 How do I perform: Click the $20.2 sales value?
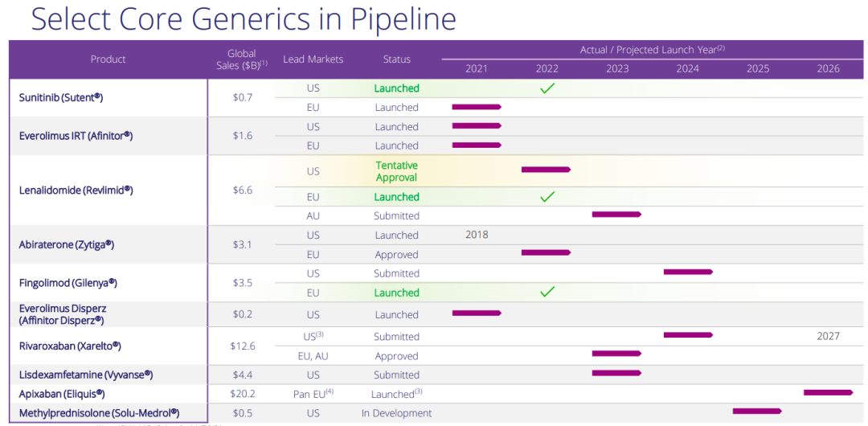(243, 394)
